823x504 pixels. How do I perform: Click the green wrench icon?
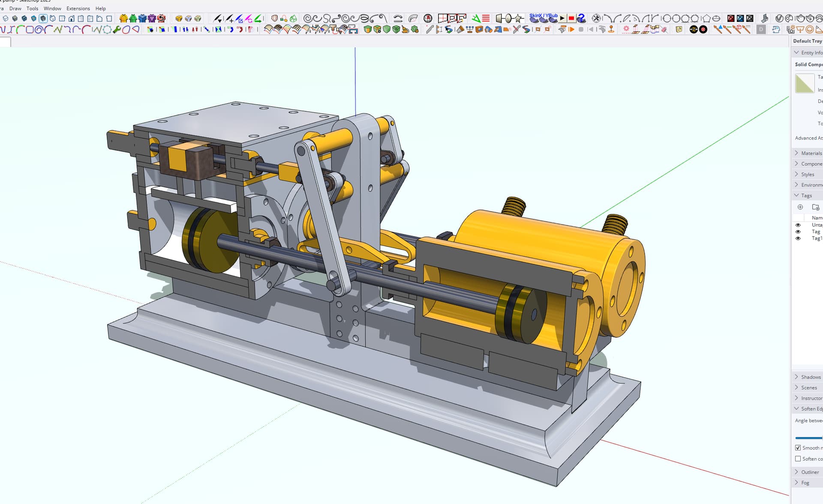pyautogui.click(x=117, y=30)
